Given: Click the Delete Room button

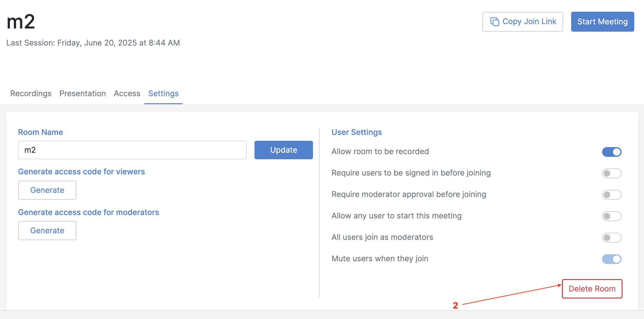Looking at the screenshot, I should pos(592,289).
